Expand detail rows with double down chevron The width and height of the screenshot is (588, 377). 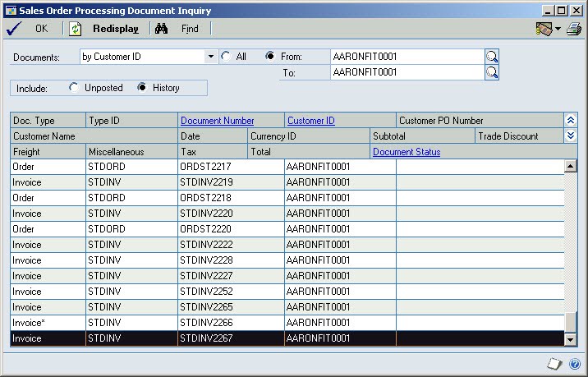571,136
